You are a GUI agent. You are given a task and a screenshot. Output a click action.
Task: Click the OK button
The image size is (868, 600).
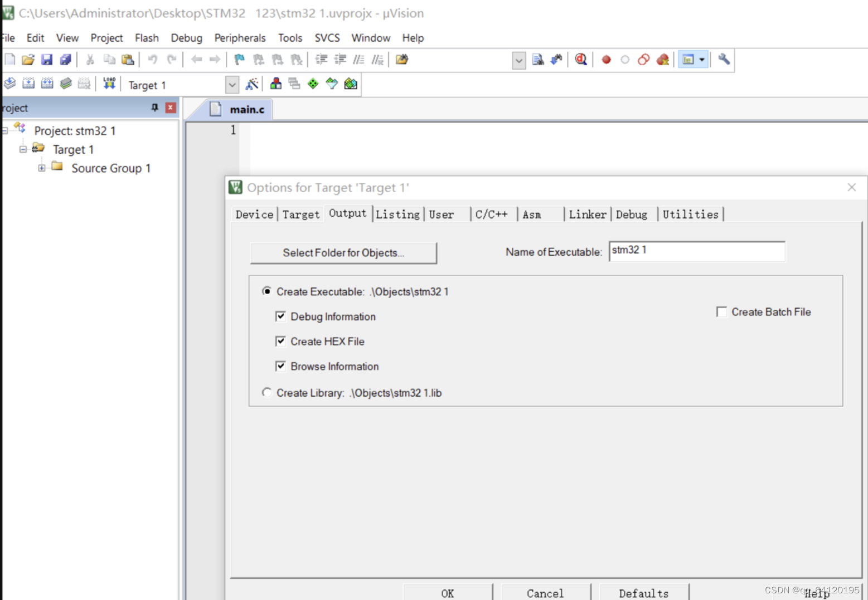448,593
